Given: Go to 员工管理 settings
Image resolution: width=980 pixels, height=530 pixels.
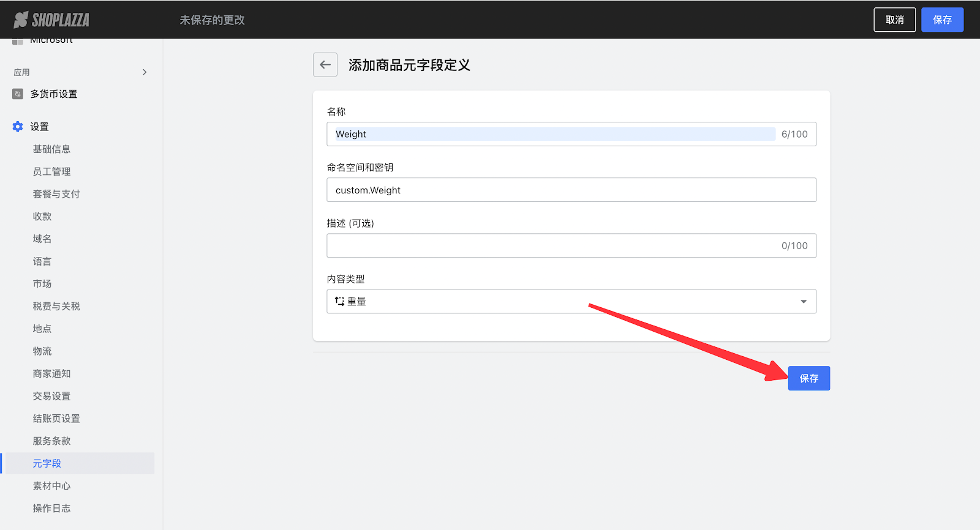Looking at the screenshot, I should point(51,172).
